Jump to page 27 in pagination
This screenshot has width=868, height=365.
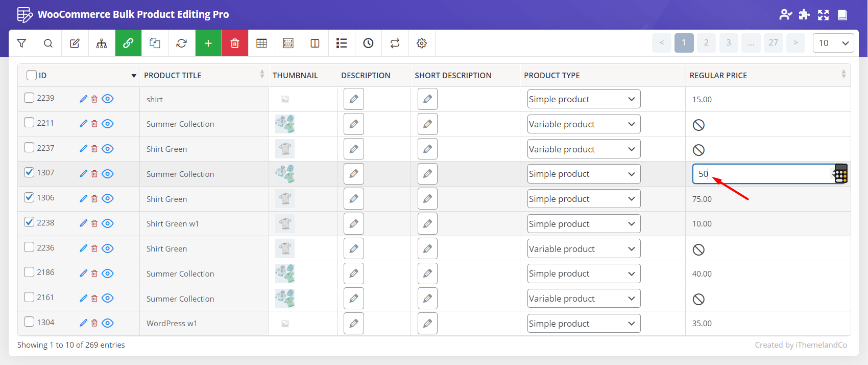tap(773, 43)
